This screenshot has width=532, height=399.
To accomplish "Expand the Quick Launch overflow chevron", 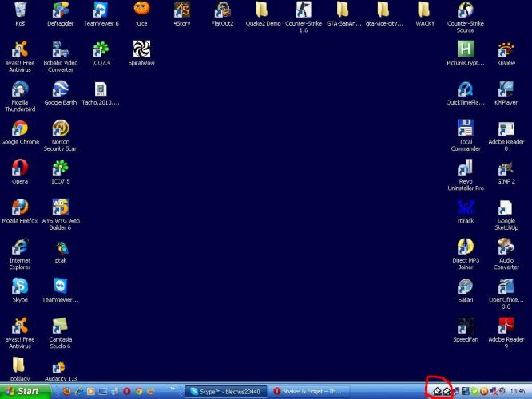I will [173, 389].
